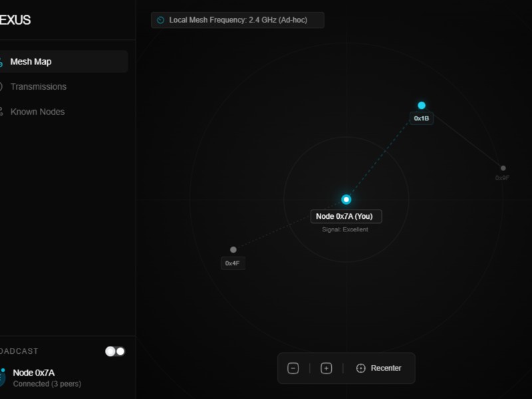The image size is (532, 399).
Task: Click the Signal: Excellent text
Action: (346, 229)
